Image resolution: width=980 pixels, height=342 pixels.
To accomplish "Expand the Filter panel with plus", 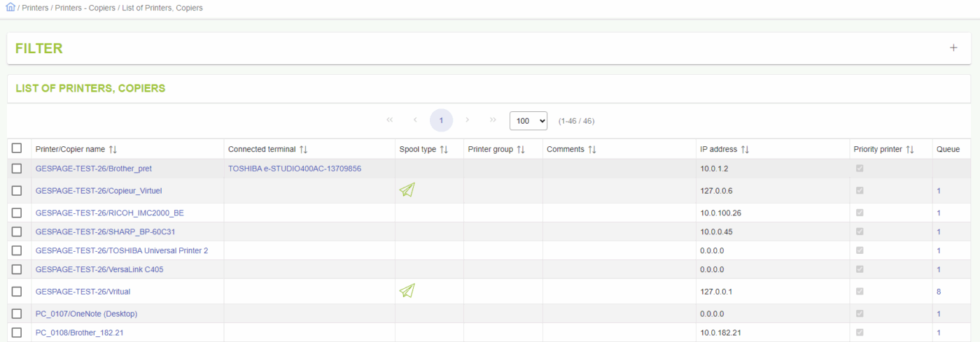I will tap(953, 48).
